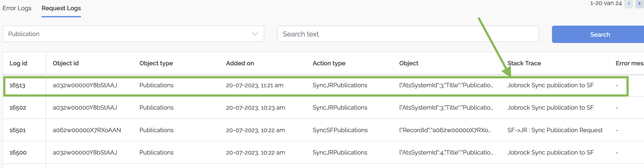This screenshot has width=644, height=168.
Task: Click the Action type column header
Action: [x=329, y=63]
